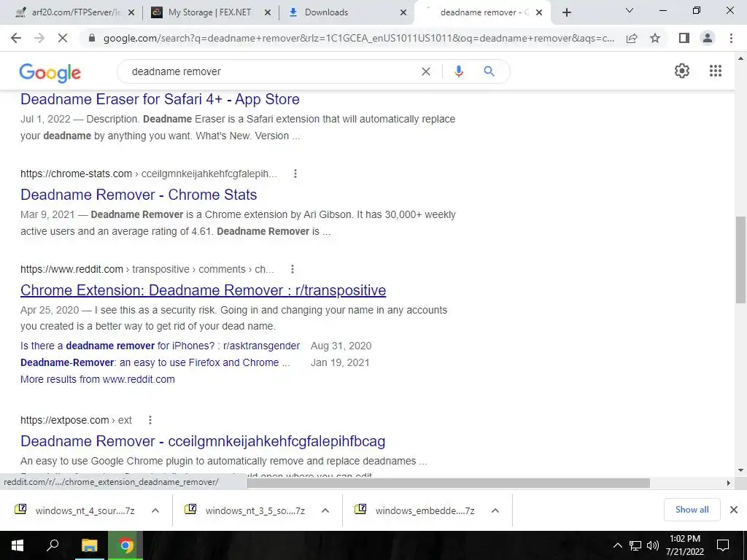Click the Google logo
This screenshot has width=747, height=560.
click(50, 72)
